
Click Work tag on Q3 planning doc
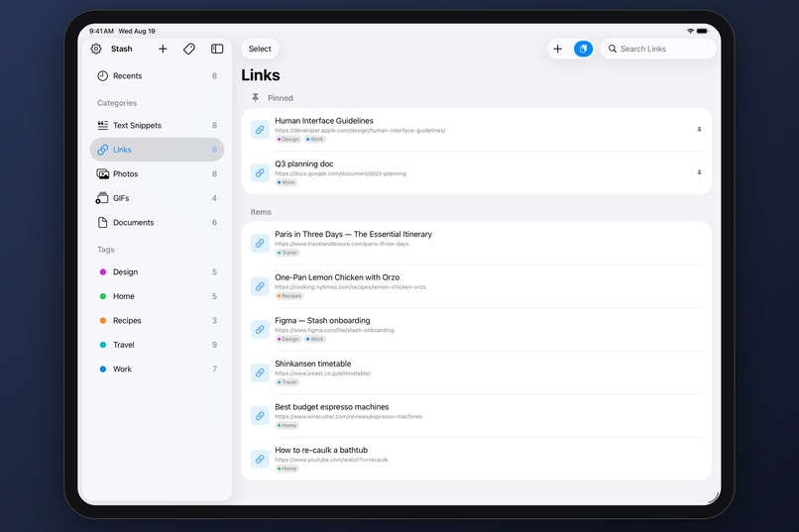(x=286, y=182)
